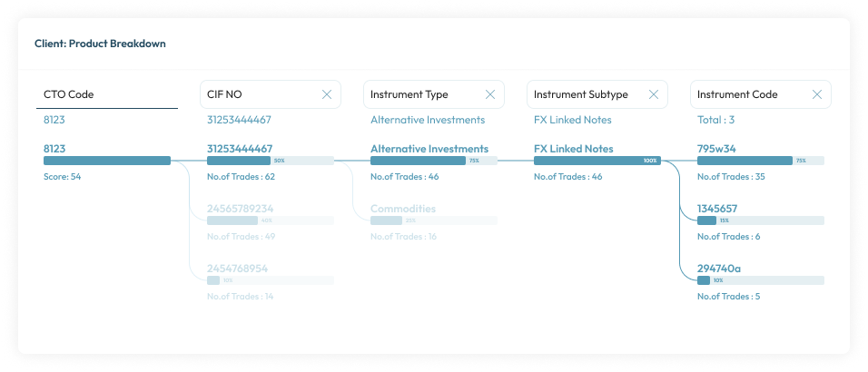
Task: Select CIF number 24565789234
Action: click(x=240, y=209)
